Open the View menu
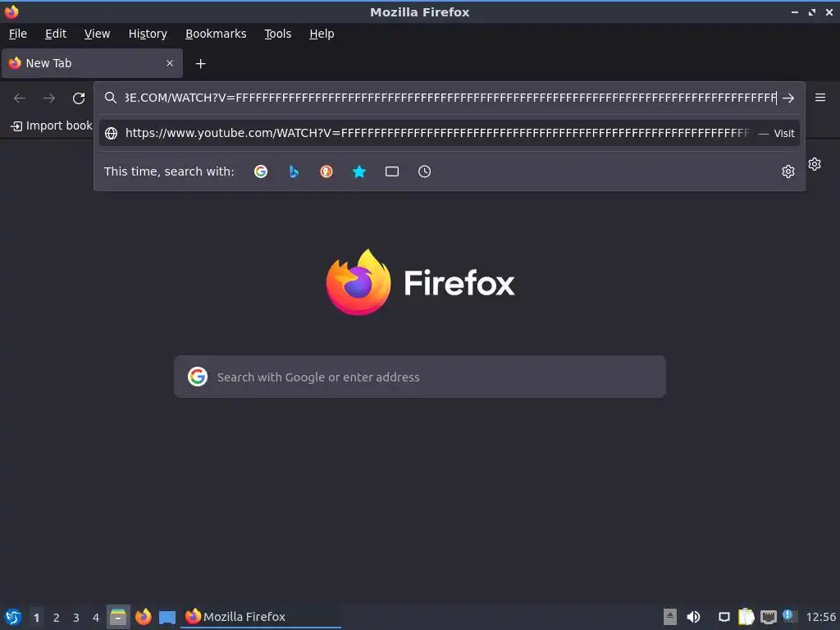Viewport: 840px width, 630px height. coord(97,34)
